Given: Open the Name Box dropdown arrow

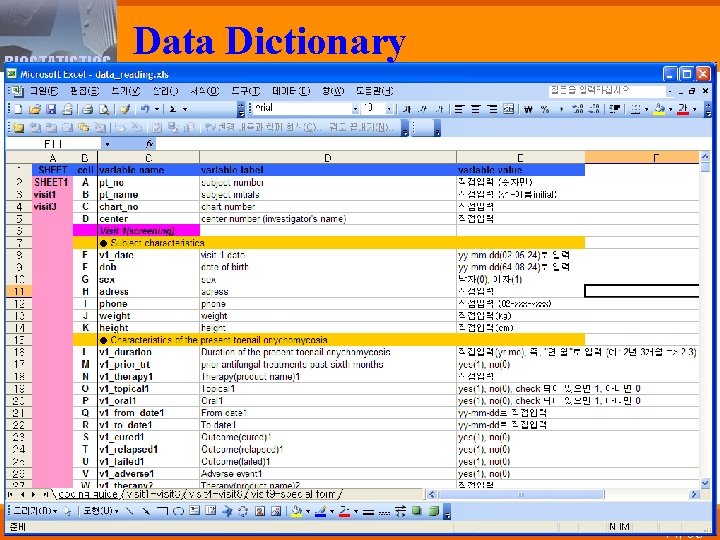Looking at the screenshot, I should click(107, 144).
